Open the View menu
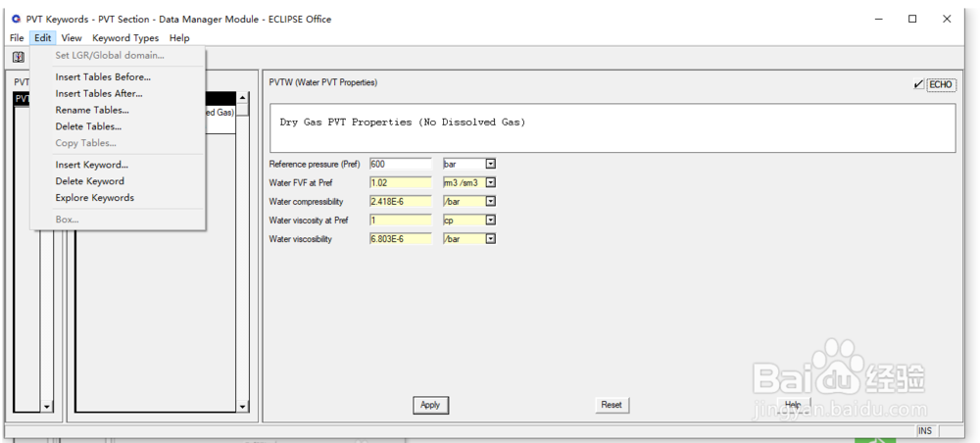This screenshot has width=980, height=443. point(72,38)
